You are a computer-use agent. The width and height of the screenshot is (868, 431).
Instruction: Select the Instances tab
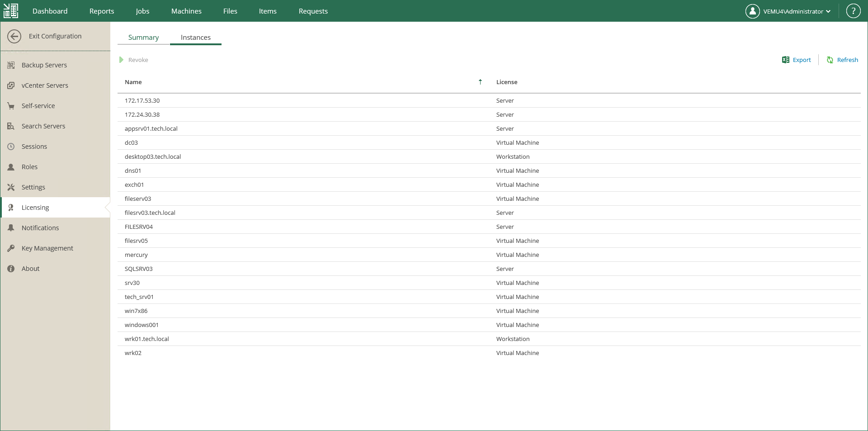[x=196, y=37]
